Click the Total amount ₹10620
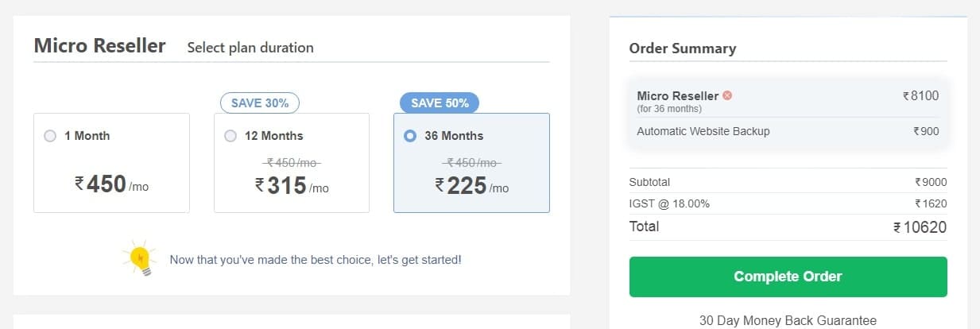Viewport: 980px width, 329px height. [920, 227]
